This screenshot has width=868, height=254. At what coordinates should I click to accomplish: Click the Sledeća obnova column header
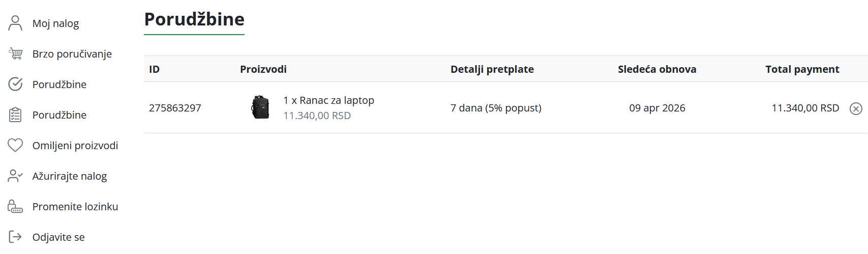657,69
